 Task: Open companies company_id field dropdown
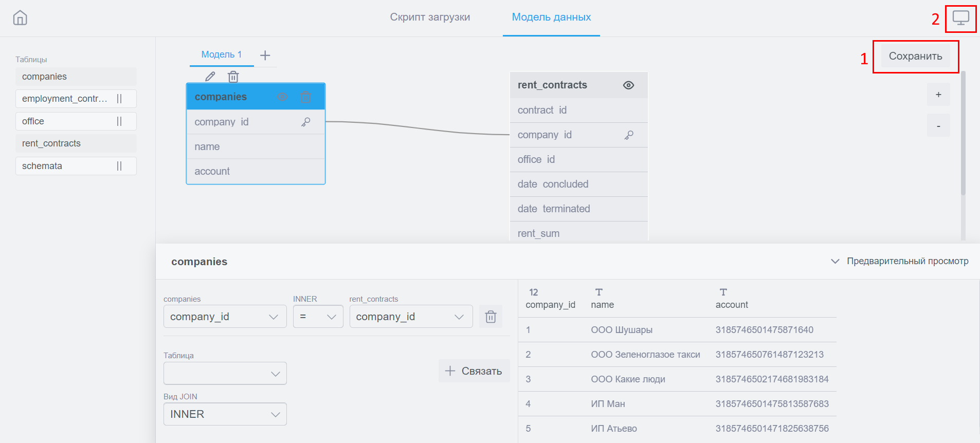[x=225, y=317]
